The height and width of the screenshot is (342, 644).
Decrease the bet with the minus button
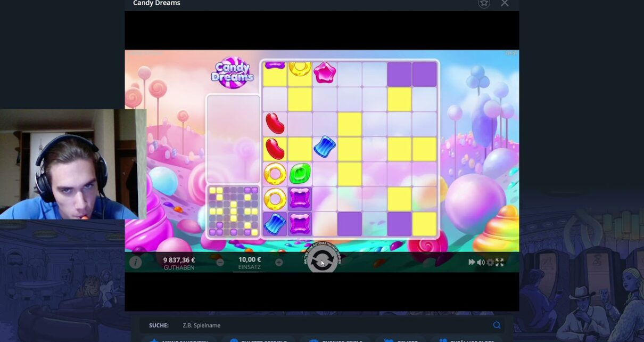tap(220, 262)
